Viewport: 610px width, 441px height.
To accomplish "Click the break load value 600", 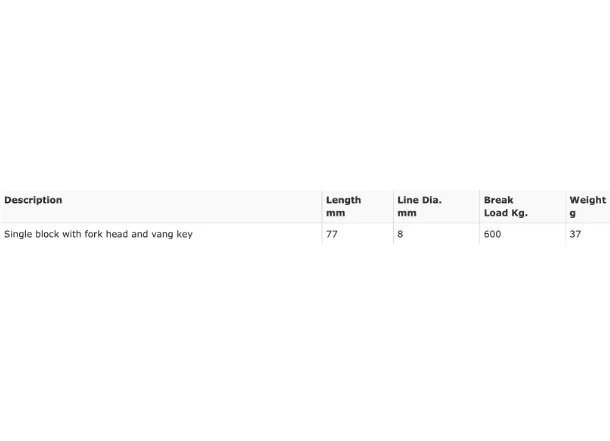I will [493, 234].
